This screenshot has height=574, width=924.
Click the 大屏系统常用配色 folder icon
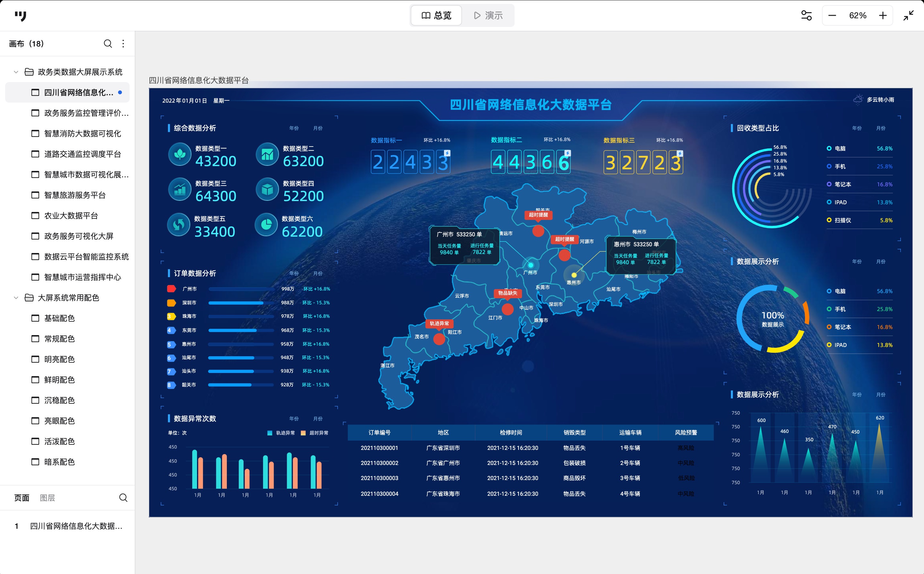click(29, 298)
